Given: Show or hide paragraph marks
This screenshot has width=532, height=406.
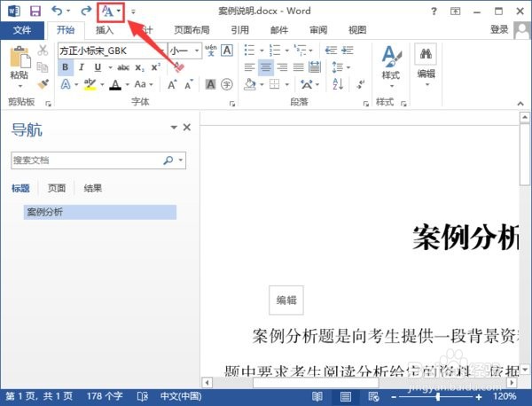Looking at the screenshot, I should tap(361, 84).
